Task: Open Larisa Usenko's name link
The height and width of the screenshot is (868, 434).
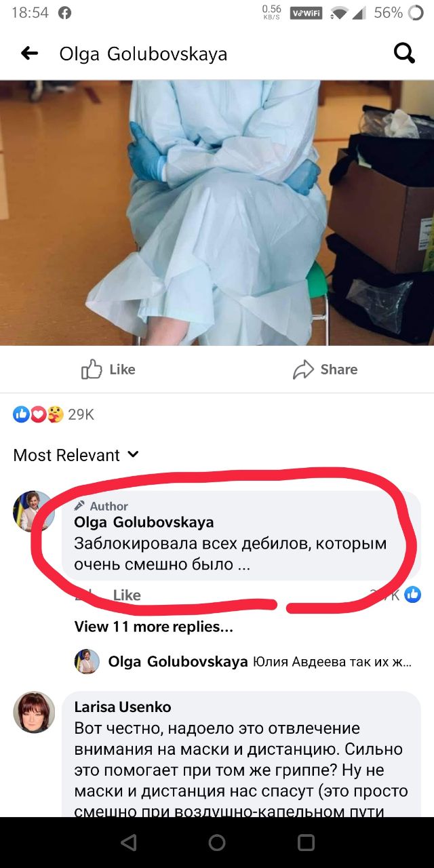Action: (123, 707)
